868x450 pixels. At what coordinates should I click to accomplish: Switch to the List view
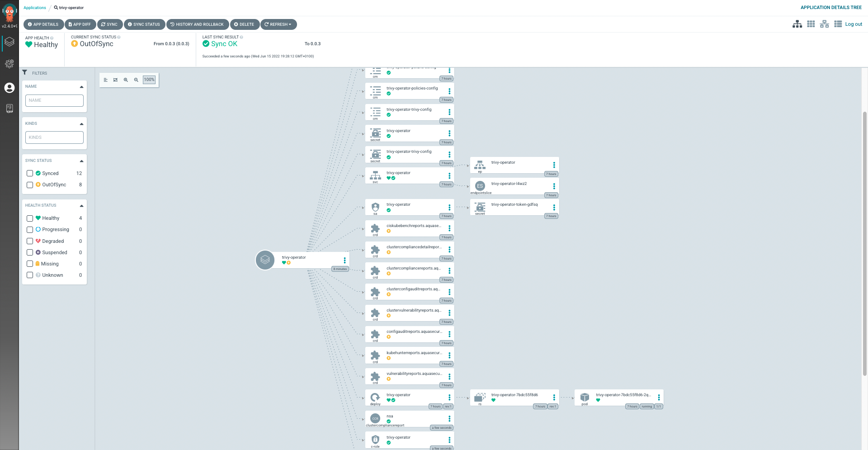pos(838,24)
